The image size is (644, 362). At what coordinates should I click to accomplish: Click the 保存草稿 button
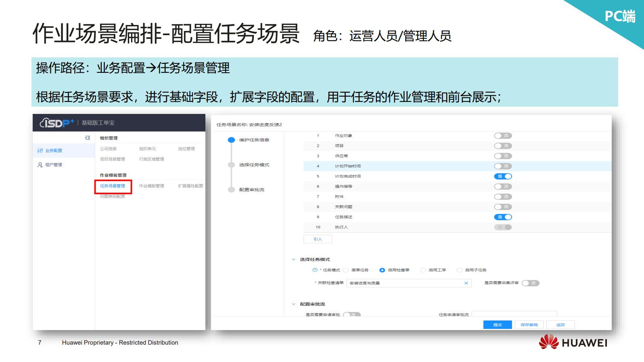pos(529,325)
